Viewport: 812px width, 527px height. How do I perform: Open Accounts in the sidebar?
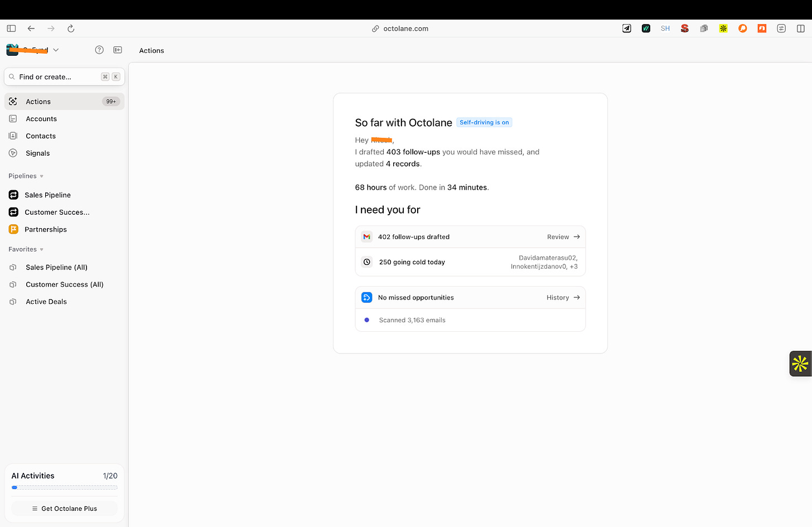65,119
